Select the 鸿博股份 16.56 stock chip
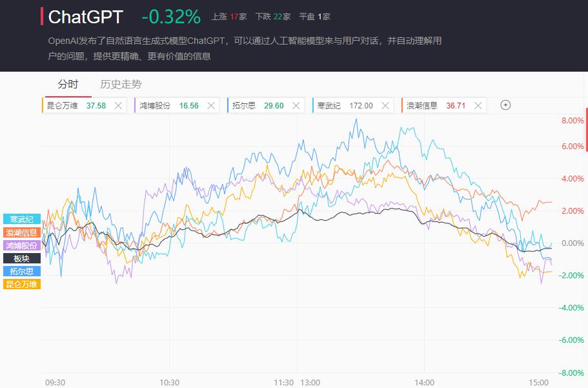 (x=177, y=105)
